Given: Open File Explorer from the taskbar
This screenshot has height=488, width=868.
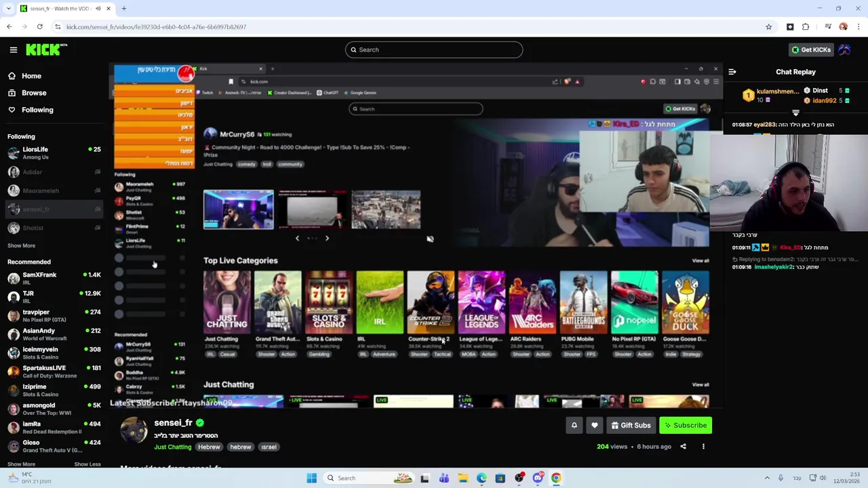Looking at the screenshot, I should tap(462, 478).
